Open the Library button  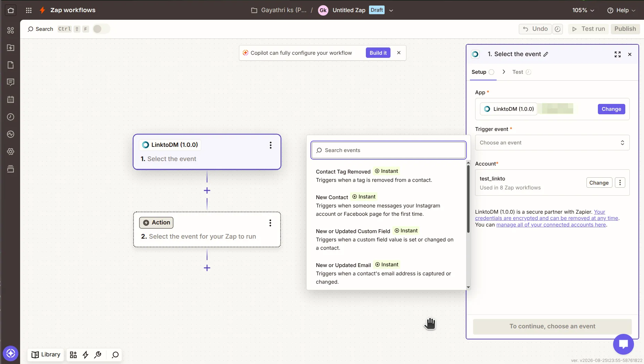pyautogui.click(x=46, y=355)
